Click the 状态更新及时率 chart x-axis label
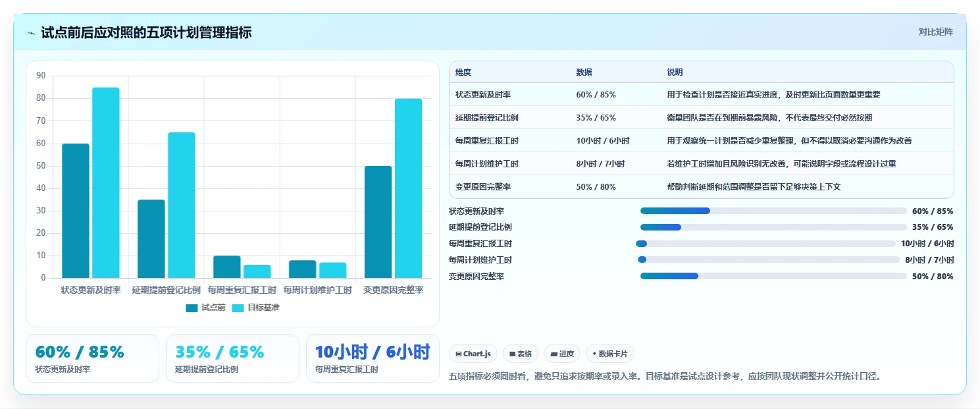The width and height of the screenshot is (980, 409). click(x=91, y=290)
